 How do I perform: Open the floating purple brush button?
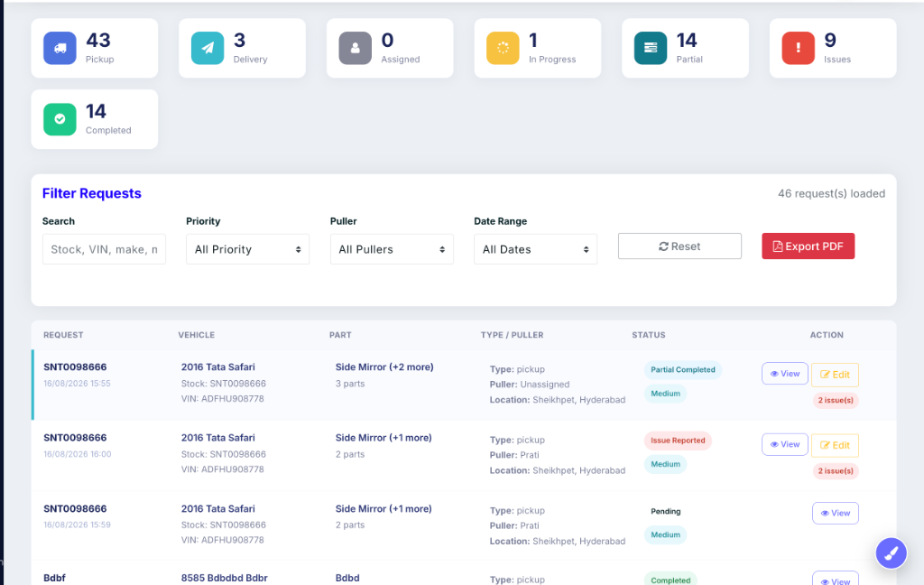[x=891, y=553]
